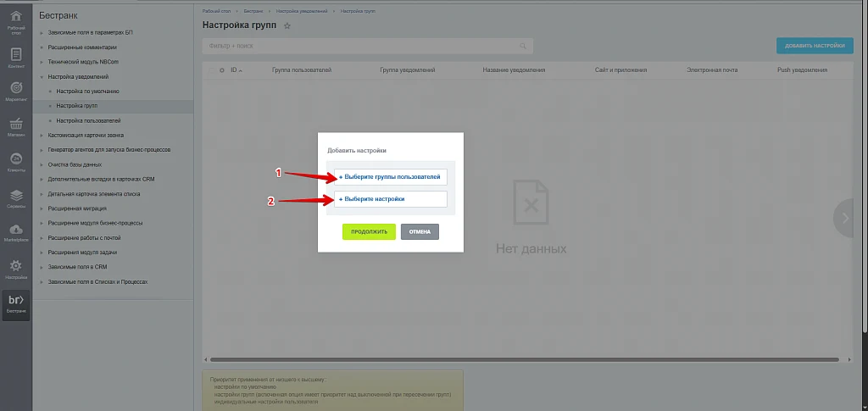The height and width of the screenshot is (411, 868).
Task: Open Настройка по умолчанию menu item
Action: coord(87,91)
